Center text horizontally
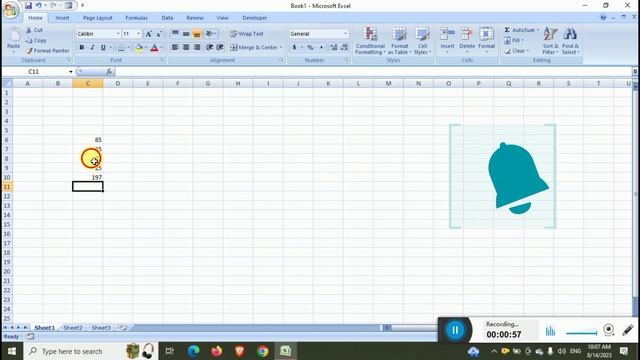 pyautogui.click(x=186, y=47)
